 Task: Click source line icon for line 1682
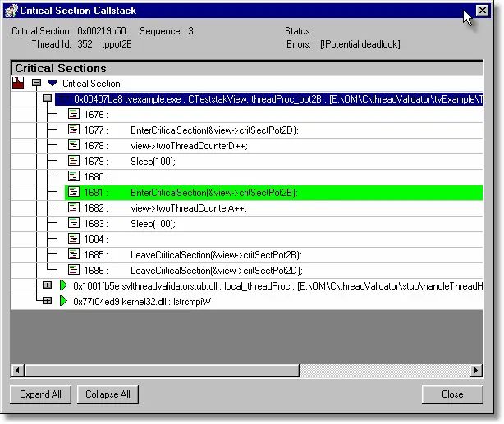pyautogui.click(x=74, y=207)
